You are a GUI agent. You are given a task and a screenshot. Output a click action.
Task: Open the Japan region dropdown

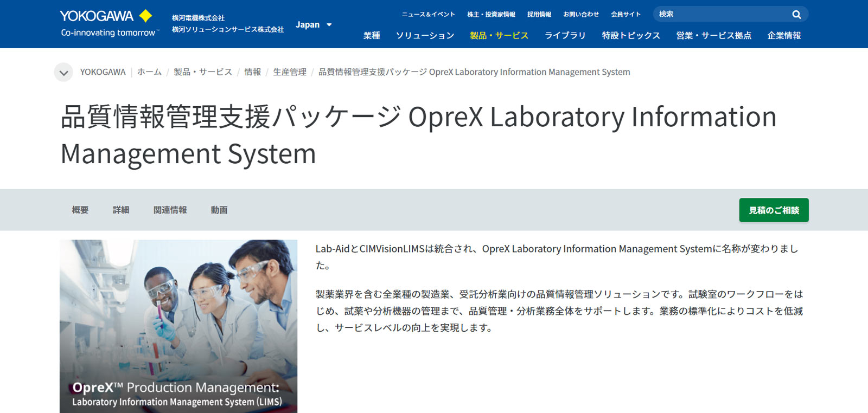click(314, 25)
